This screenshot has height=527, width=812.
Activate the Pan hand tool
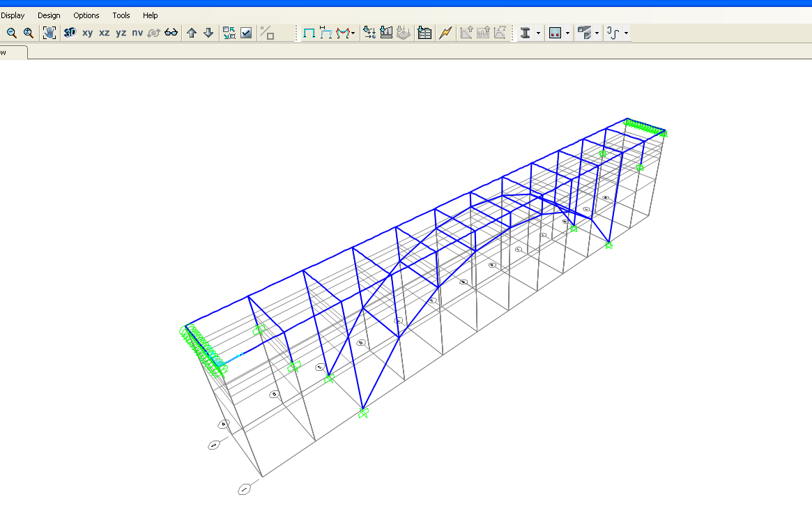coord(49,33)
